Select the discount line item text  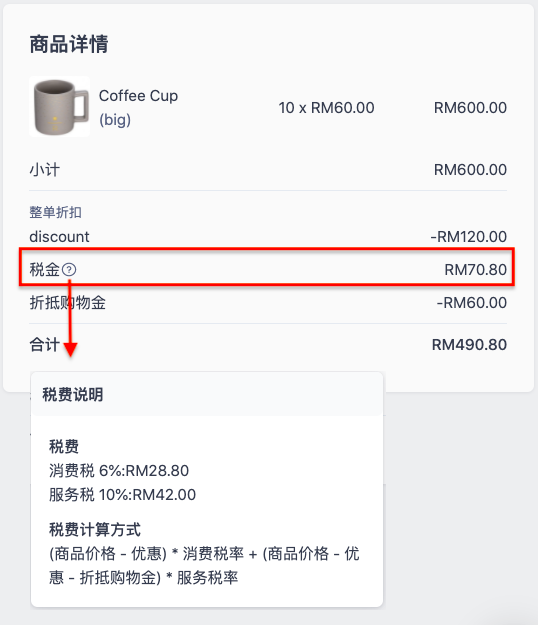[x=59, y=237]
